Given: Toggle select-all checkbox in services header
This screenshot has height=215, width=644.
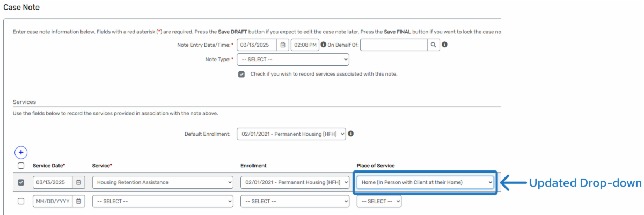Looking at the screenshot, I should [x=21, y=166].
